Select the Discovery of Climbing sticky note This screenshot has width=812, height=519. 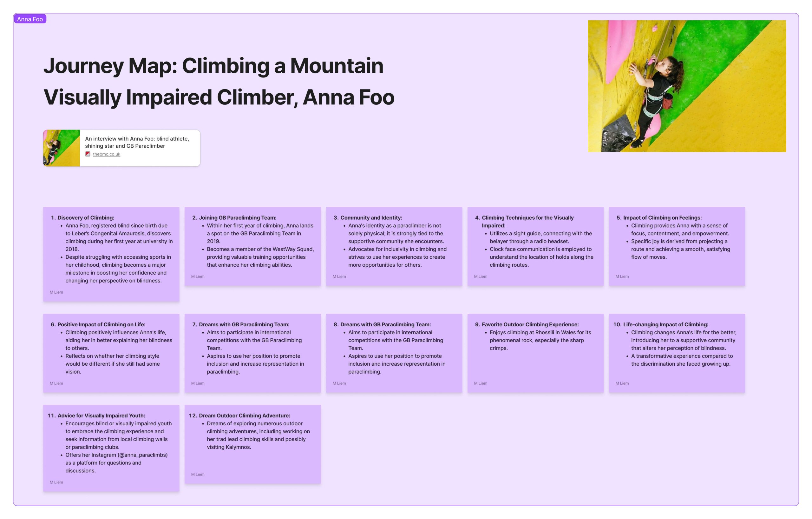(x=111, y=254)
